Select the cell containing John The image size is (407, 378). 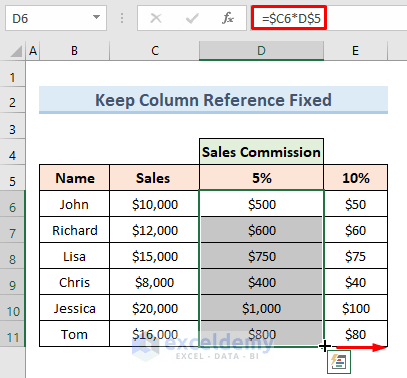click(75, 204)
